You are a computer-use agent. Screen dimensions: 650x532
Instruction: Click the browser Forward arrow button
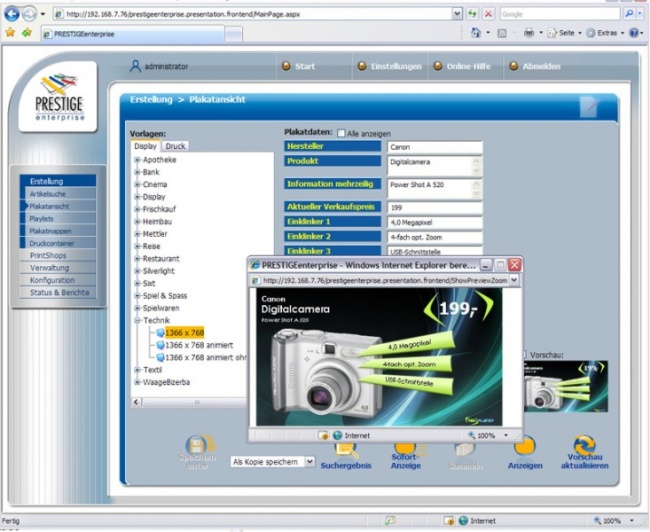pos(29,14)
